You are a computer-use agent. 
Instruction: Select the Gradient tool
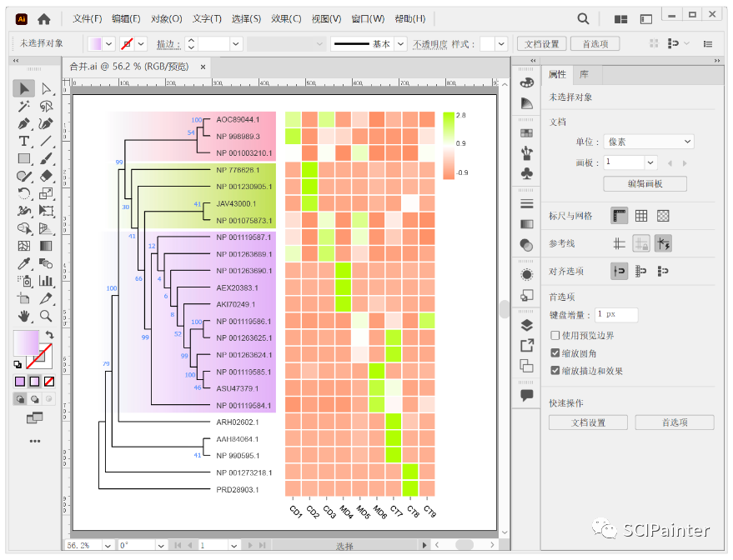click(x=46, y=246)
